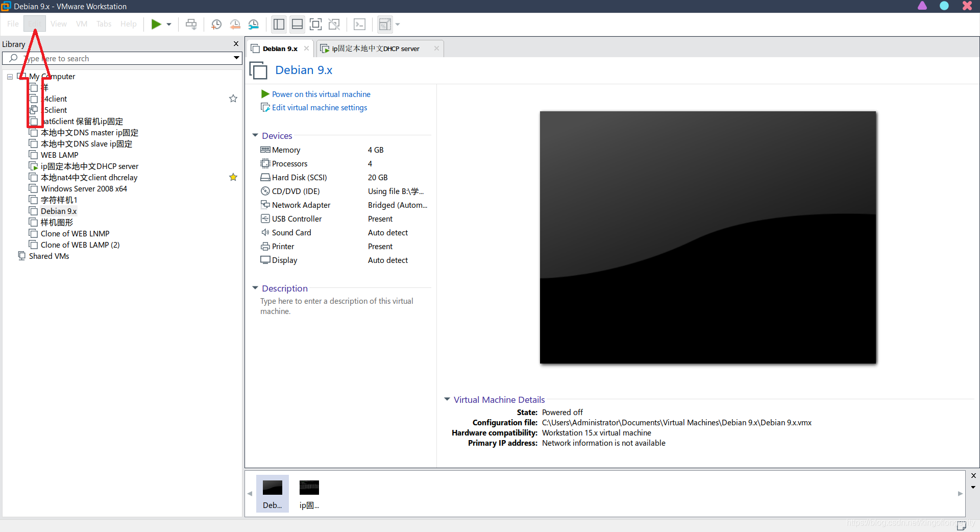
Task: Select the Deb... thumbnail in thumbnail bar
Action: pyautogui.click(x=272, y=494)
